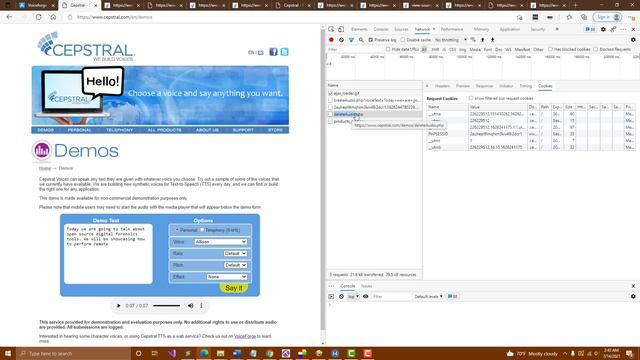Open the Timing request tab
This screenshot has width=640, height=360.
tap(526, 86)
